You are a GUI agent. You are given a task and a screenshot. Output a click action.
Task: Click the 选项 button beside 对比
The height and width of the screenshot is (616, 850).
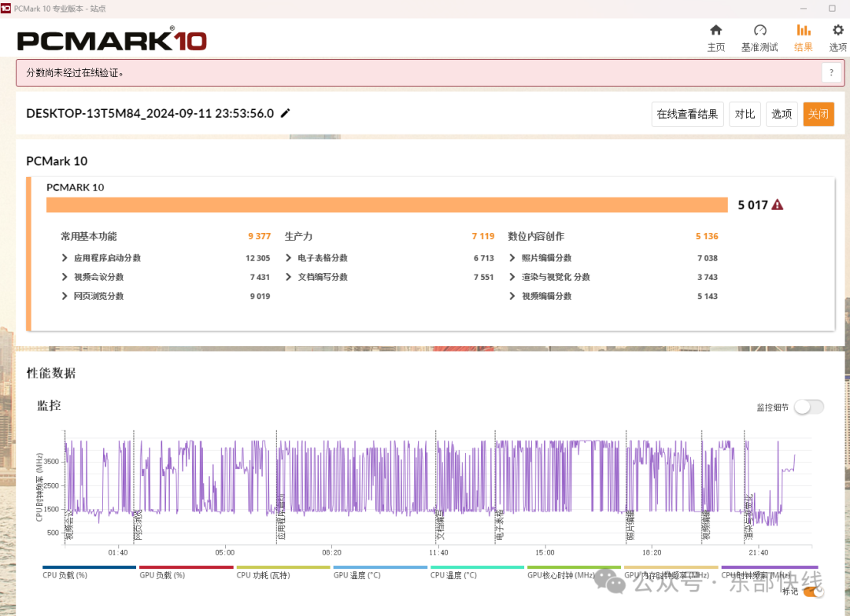click(x=782, y=114)
